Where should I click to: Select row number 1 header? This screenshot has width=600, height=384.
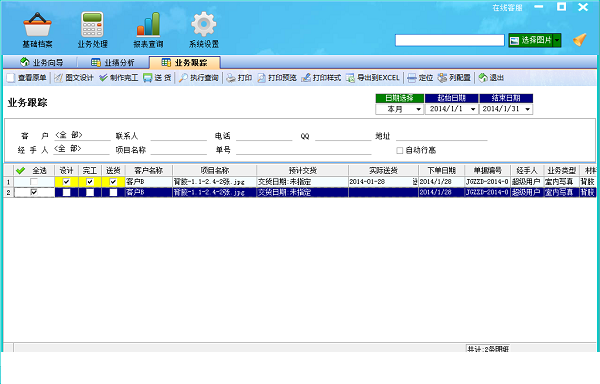(x=8, y=182)
